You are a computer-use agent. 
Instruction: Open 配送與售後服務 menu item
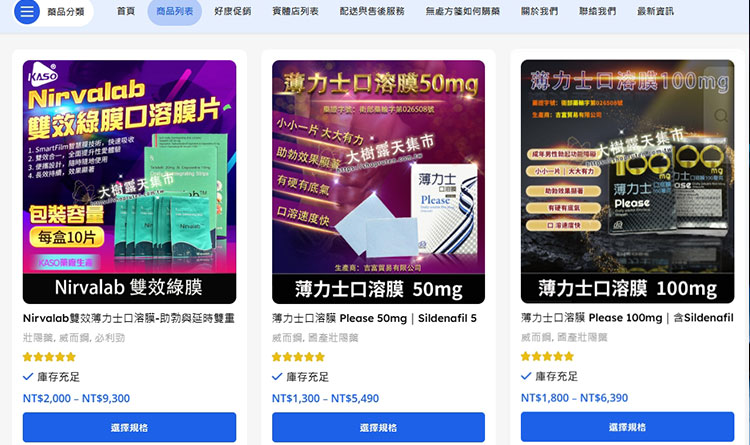coord(372,11)
